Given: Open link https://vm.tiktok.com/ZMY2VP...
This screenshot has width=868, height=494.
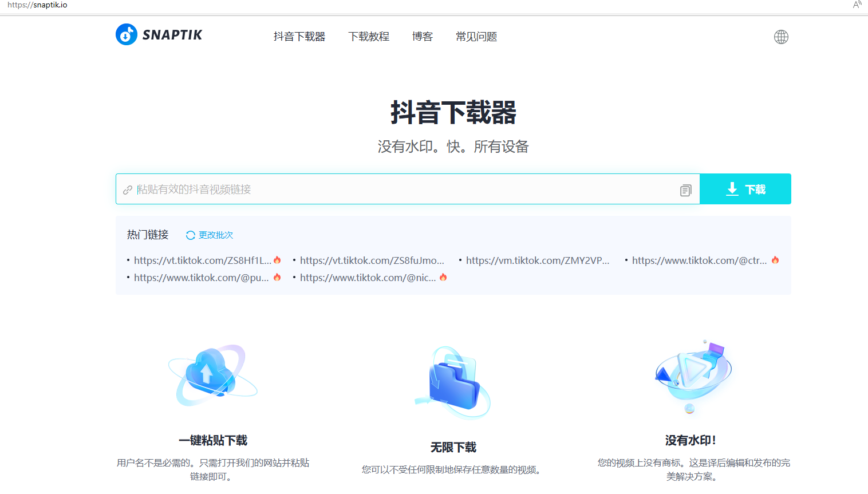Looking at the screenshot, I should tap(538, 260).
